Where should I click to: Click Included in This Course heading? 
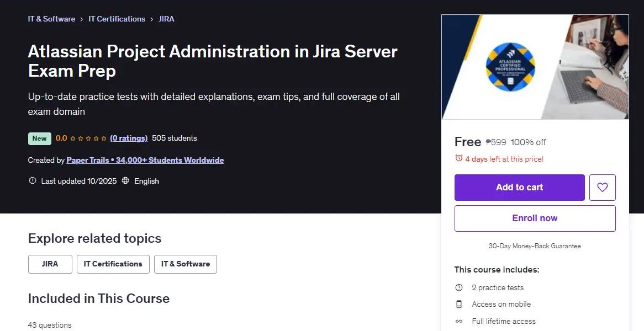99,298
